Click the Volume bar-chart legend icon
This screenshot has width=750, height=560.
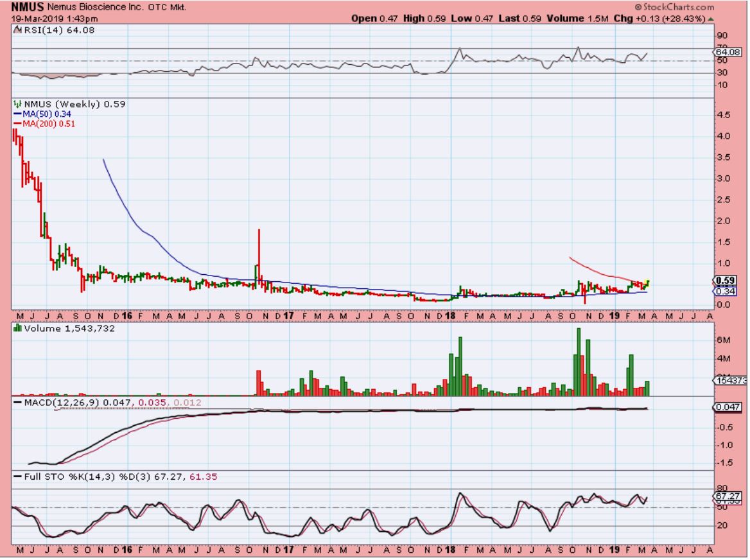click(17, 328)
